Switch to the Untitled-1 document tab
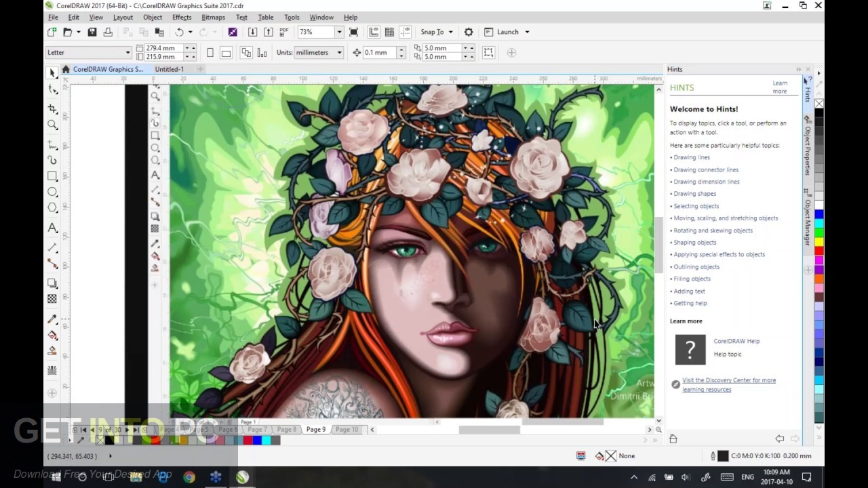The image size is (868, 488). click(169, 69)
